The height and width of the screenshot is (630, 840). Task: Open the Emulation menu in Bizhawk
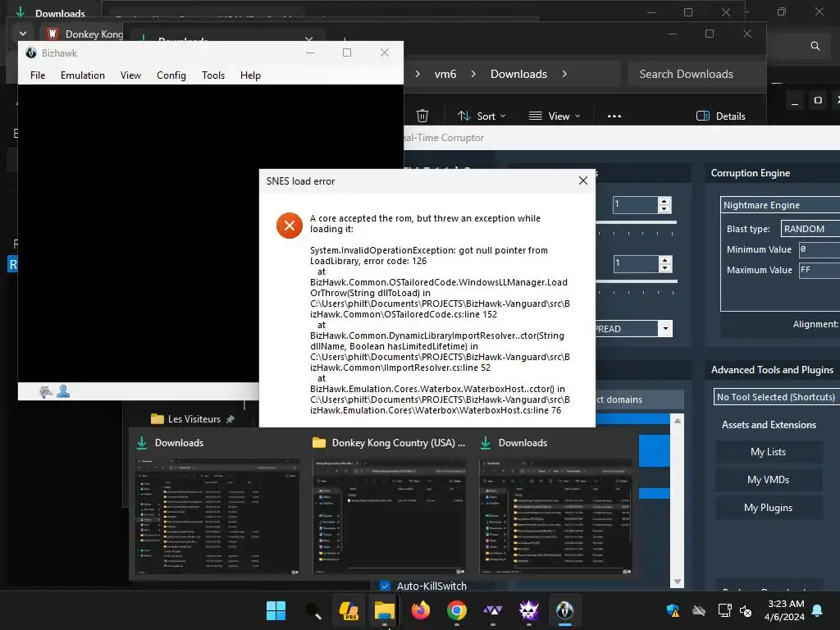[x=83, y=75]
